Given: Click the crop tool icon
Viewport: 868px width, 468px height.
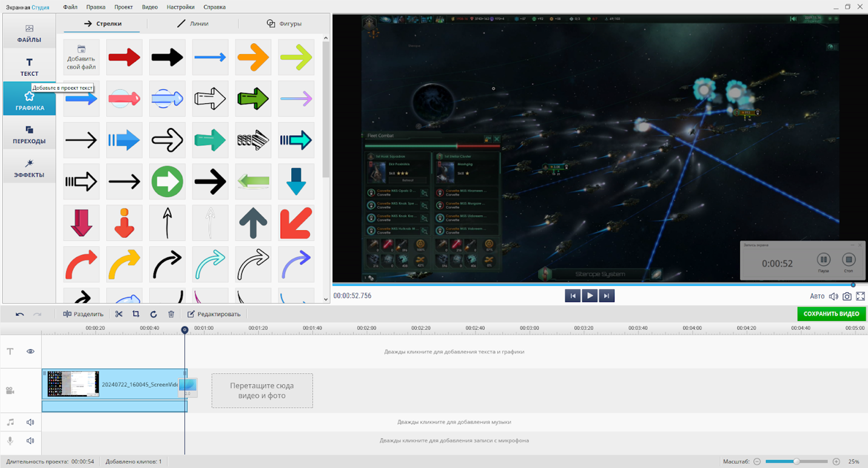Looking at the screenshot, I should tap(136, 314).
